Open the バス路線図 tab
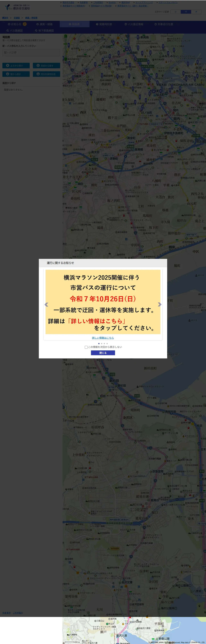 point(15,31)
